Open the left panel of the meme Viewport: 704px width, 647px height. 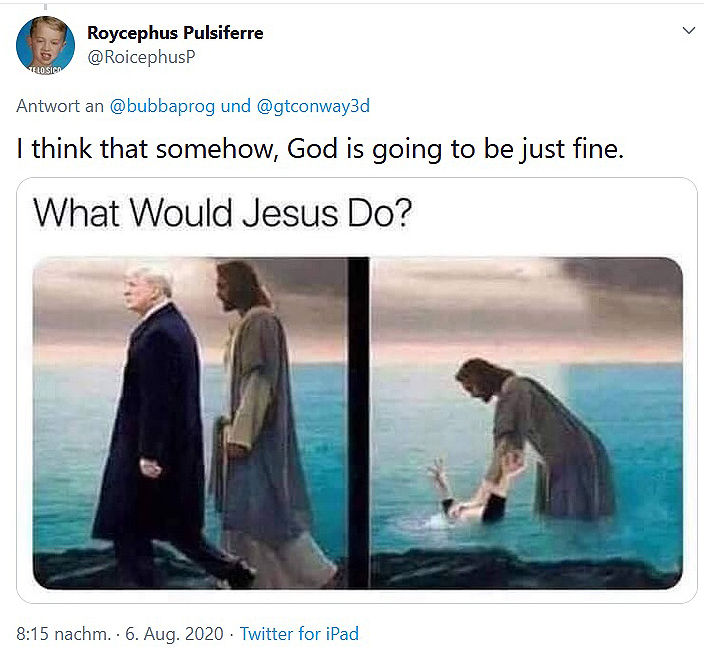tap(190, 420)
